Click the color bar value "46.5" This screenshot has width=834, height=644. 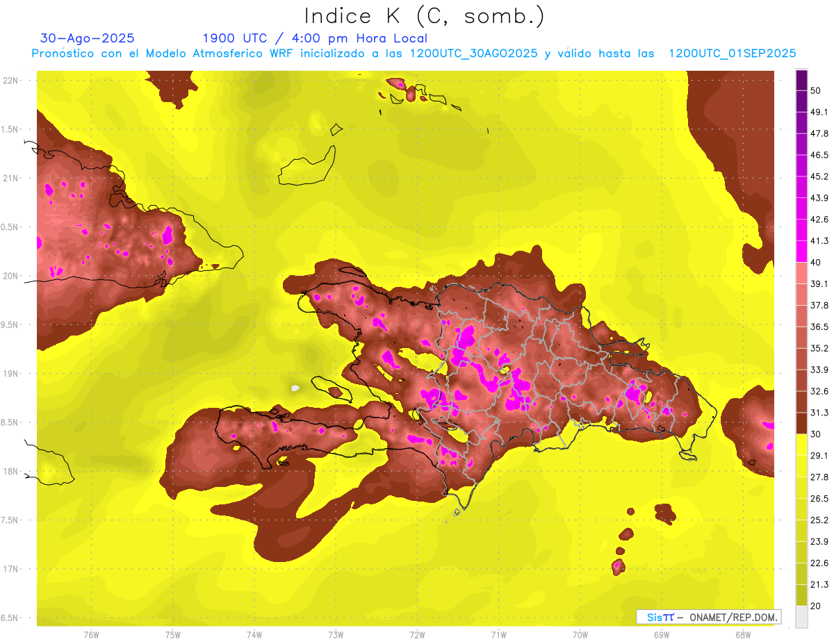point(819,155)
